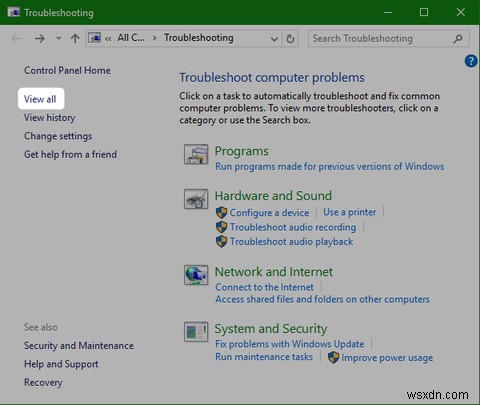This screenshot has height=405, width=480.
Task: Open the address bar history dropdown
Action: pyautogui.click(x=274, y=39)
